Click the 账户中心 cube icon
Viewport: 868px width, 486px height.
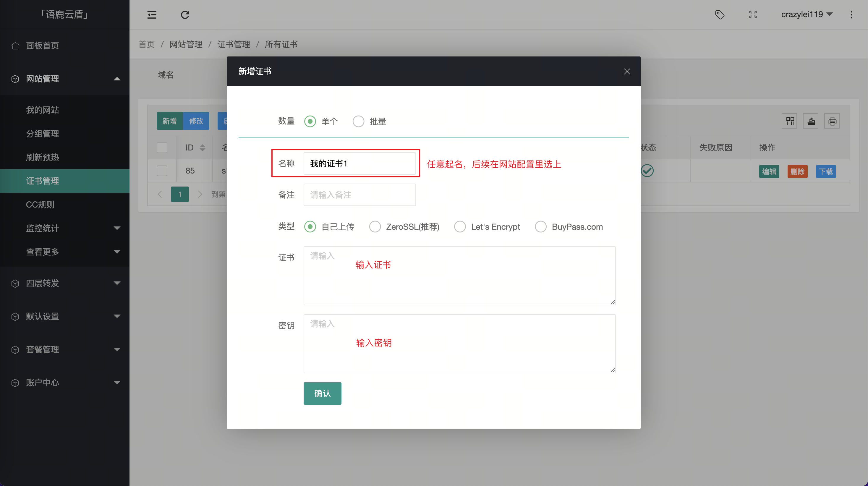pyautogui.click(x=15, y=383)
